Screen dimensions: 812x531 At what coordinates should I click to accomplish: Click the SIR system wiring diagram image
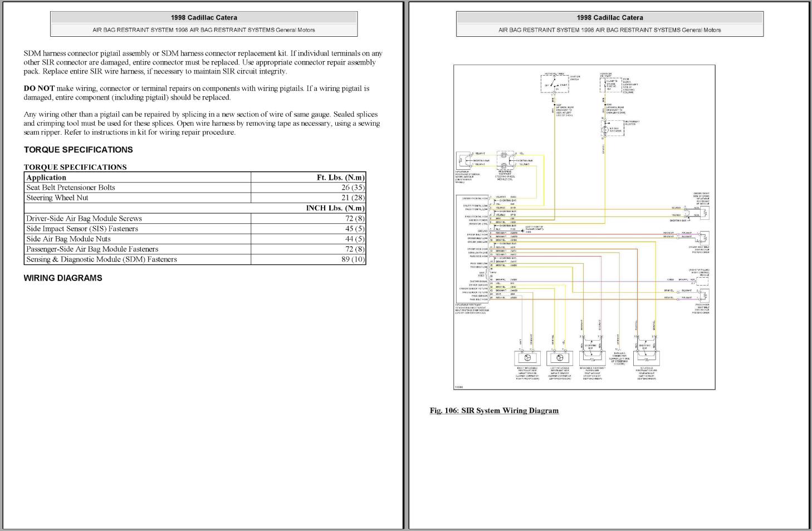click(x=584, y=227)
